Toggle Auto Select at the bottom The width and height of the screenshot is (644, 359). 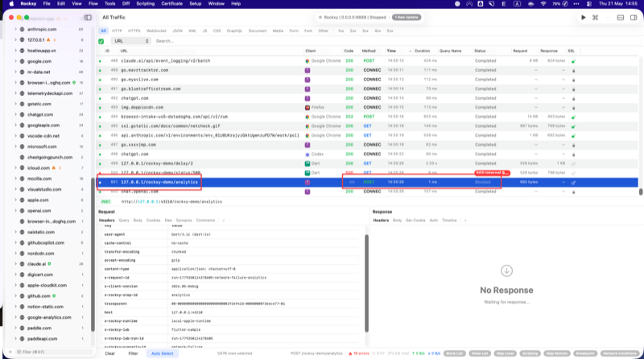163,353
